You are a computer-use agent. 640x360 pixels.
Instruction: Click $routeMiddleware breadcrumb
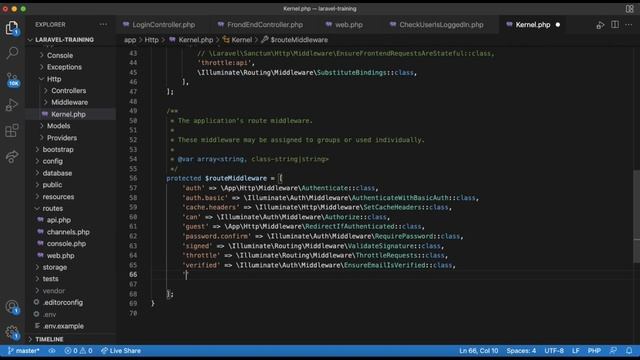pyautogui.click(x=299, y=40)
